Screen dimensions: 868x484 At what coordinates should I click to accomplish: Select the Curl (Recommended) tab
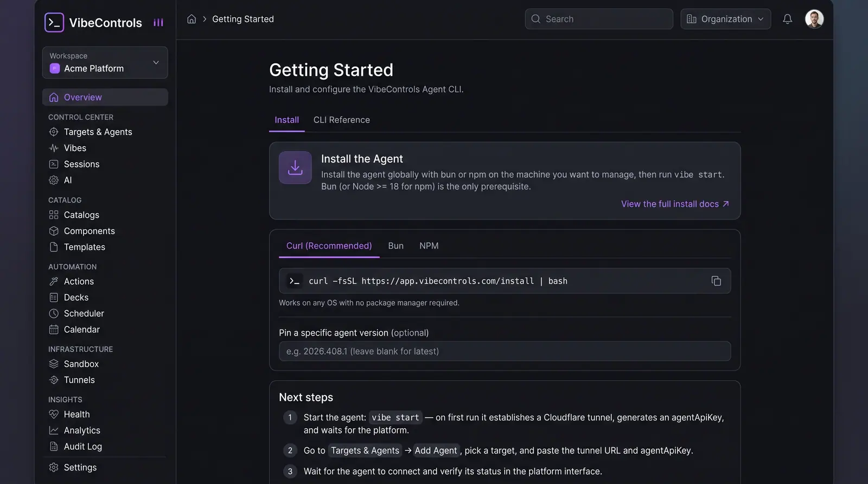point(329,246)
